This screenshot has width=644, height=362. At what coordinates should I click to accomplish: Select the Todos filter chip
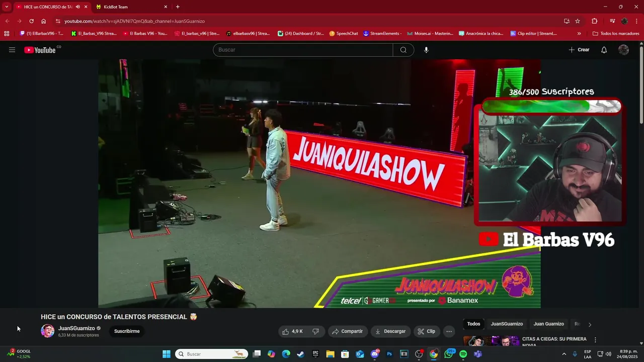coord(473,324)
